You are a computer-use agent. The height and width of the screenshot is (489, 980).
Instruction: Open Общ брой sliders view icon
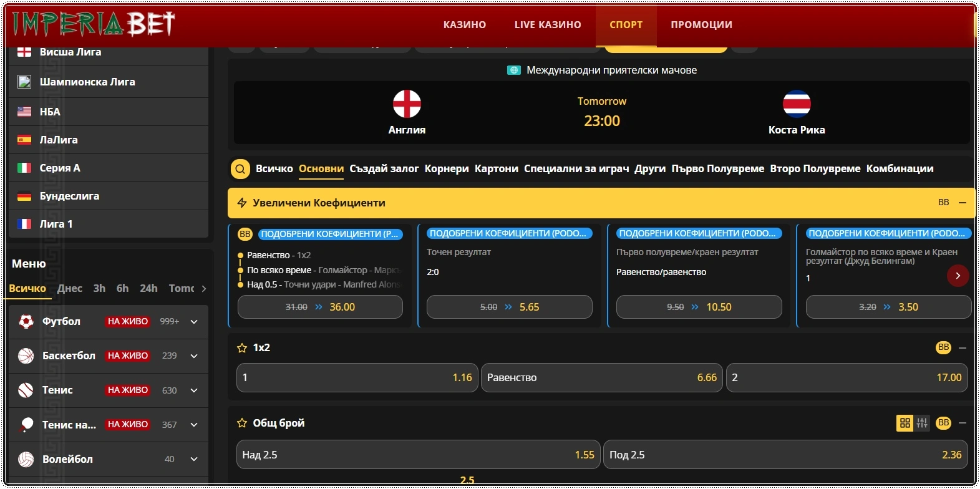pyautogui.click(x=922, y=423)
